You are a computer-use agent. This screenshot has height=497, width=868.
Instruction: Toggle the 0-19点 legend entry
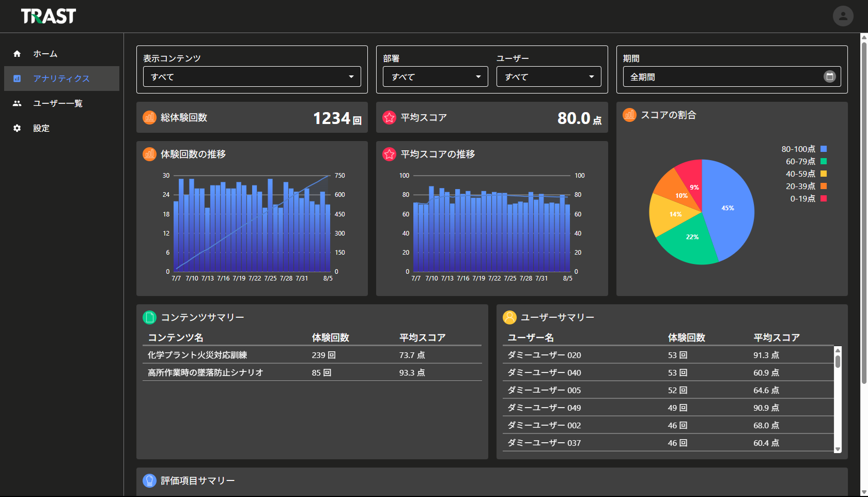tap(808, 198)
